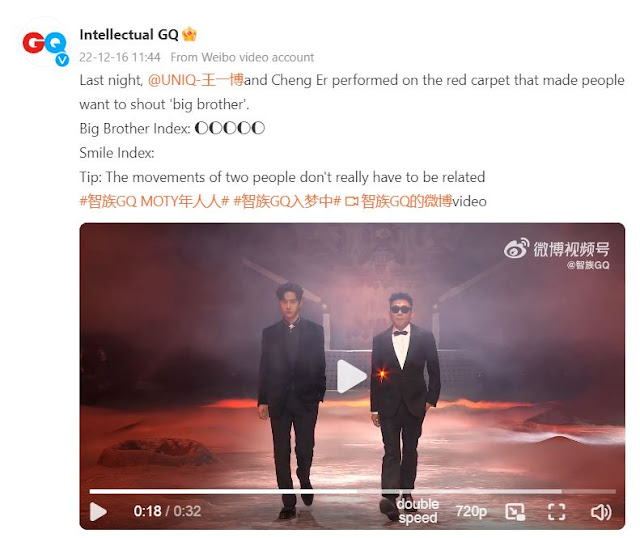Click the post timestamp 22-12-16 11:44
640x538 pixels.
[x=120, y=57]
